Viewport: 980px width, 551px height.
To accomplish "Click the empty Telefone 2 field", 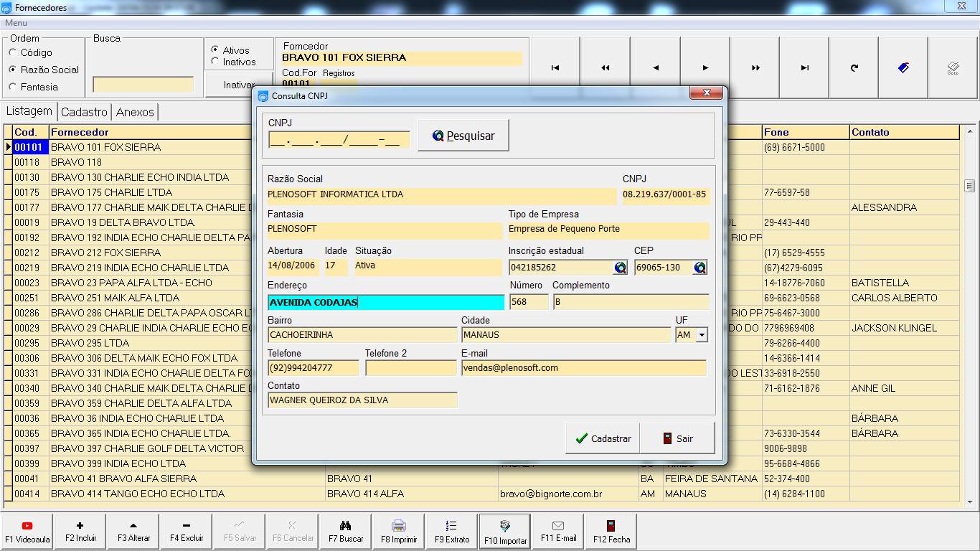I will 410,368.
